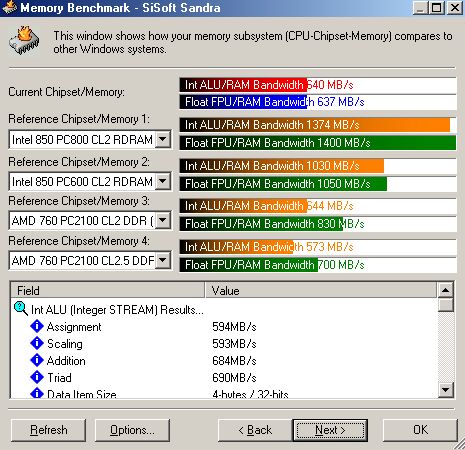Advance with the Next button
Screen dimensions: 465x450
[x=330, y=430]
